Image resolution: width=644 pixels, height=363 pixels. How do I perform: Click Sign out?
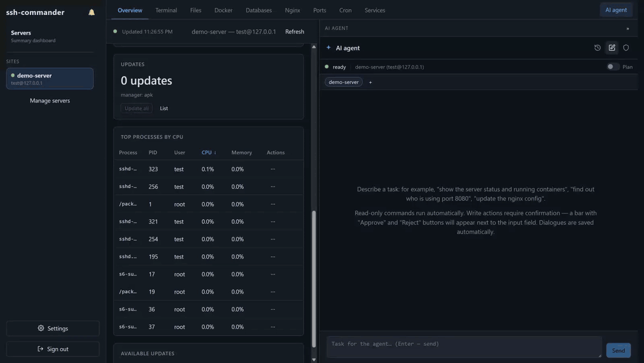click(52, 349)
